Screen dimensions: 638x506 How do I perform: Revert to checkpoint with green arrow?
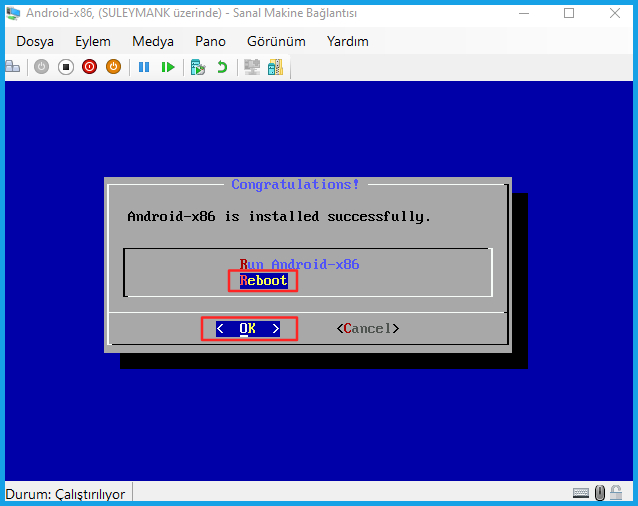pyautogui.click(x=222, y=67)
